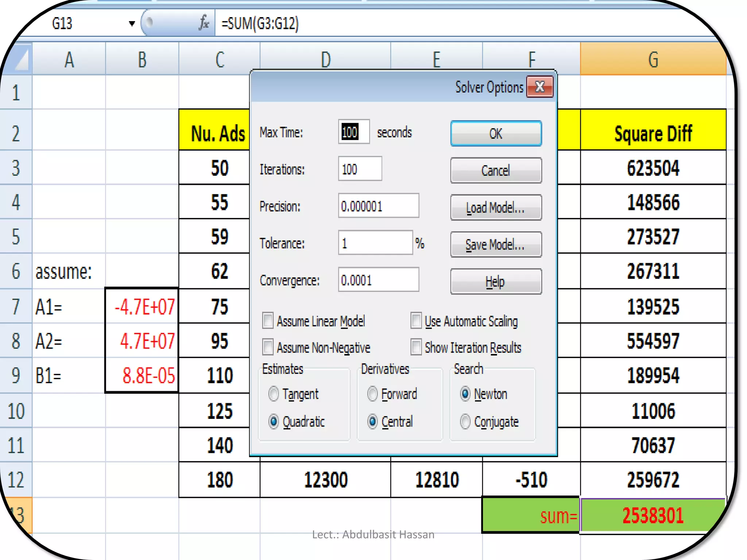Toggle Use Automatic Scaling checkbox
The image size is (747, 560).
point(416,321)
